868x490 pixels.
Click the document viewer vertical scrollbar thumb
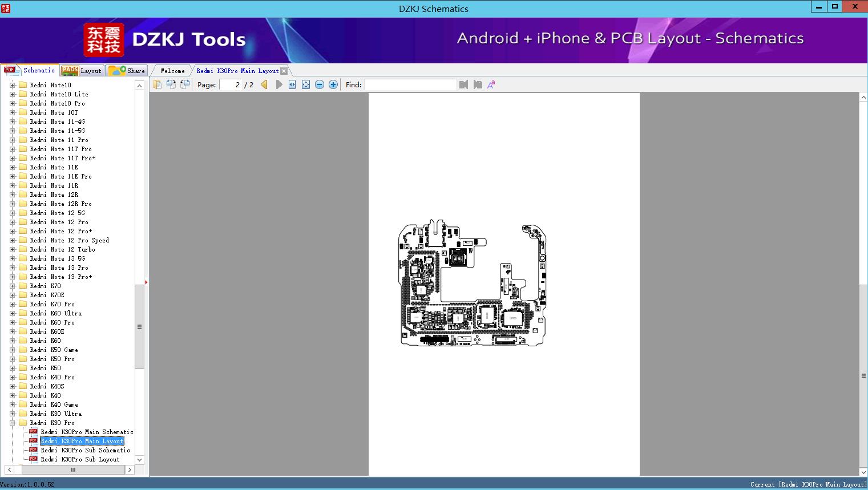[x=863, y=375]
